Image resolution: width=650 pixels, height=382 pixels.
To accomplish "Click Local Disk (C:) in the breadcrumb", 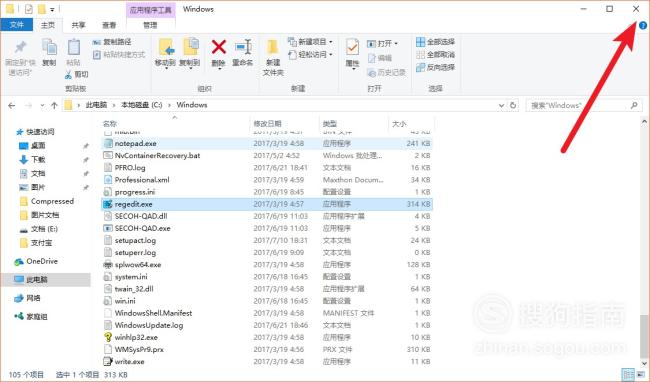I will tap(141, 105).
